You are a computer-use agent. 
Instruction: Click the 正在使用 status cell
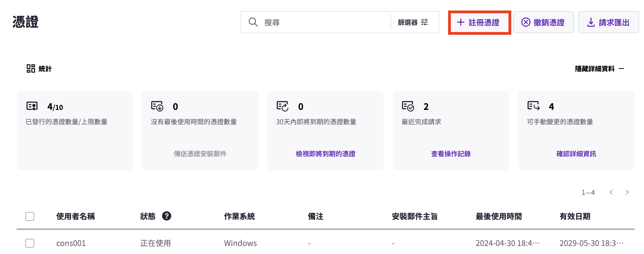(x=156, y=243)
